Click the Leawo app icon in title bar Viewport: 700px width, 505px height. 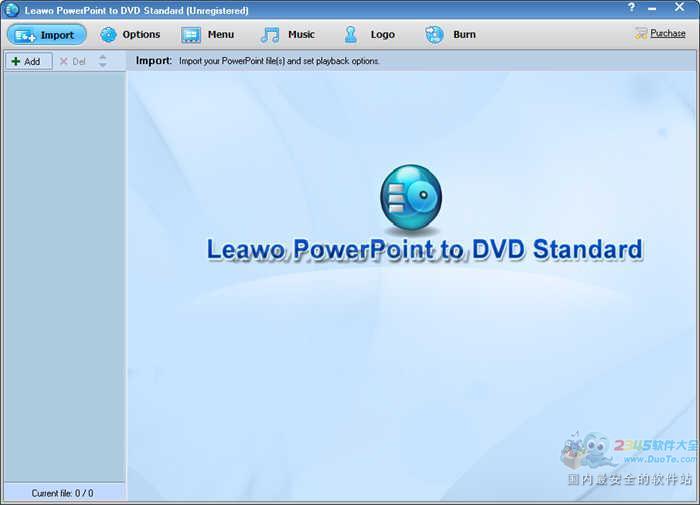[x=11, y=10]
